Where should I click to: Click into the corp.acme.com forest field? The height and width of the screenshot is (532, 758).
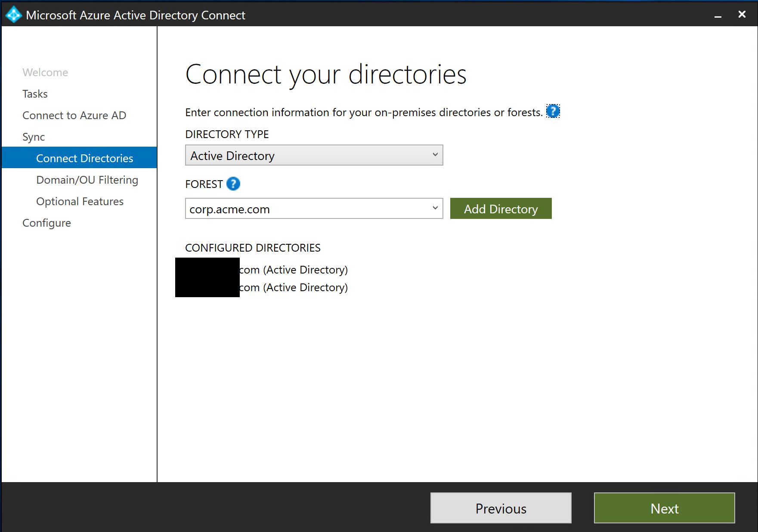click(308, 209)
